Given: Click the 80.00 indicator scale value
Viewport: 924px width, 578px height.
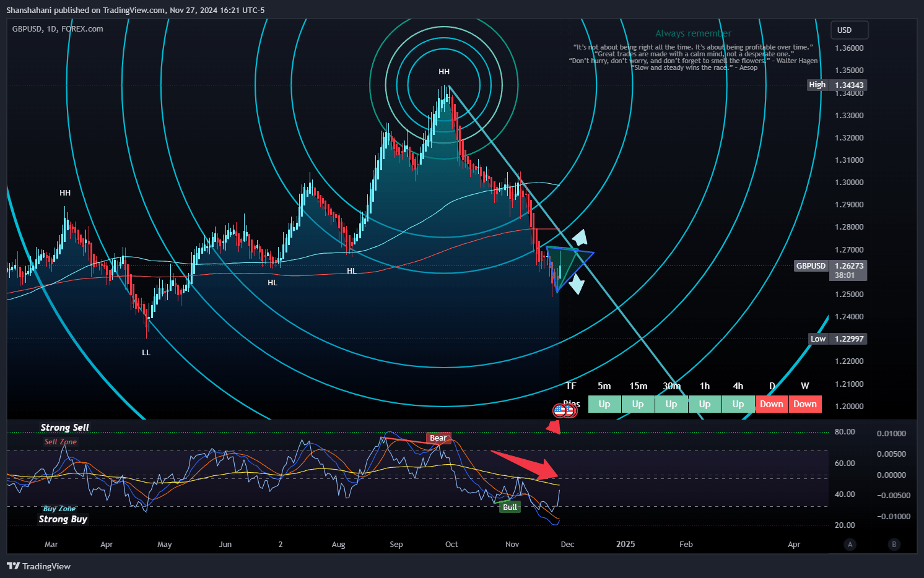Looking at the screenshot, I should [x=845, y=432].
